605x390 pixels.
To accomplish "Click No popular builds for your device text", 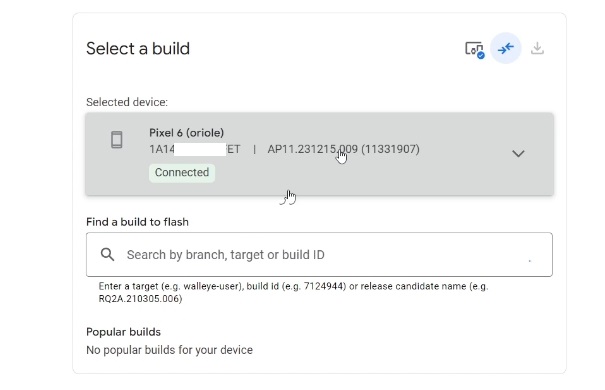I will [169, 350].
